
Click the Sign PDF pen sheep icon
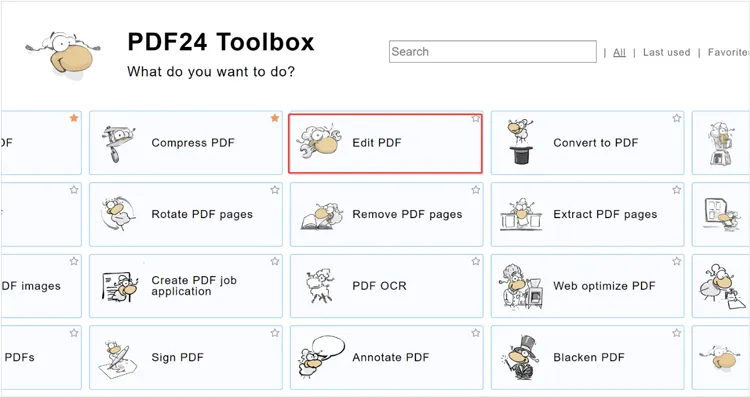118,360
